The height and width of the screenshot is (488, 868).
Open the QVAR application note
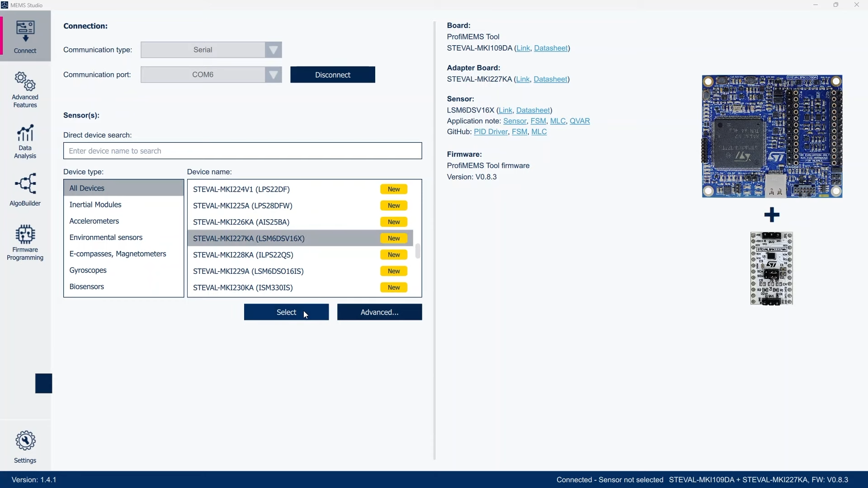coord(580,121)
